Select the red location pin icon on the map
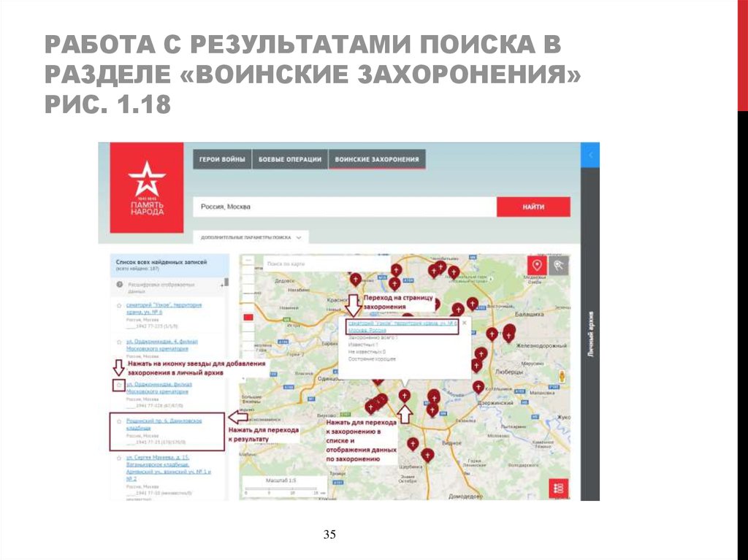 [537, 265]
